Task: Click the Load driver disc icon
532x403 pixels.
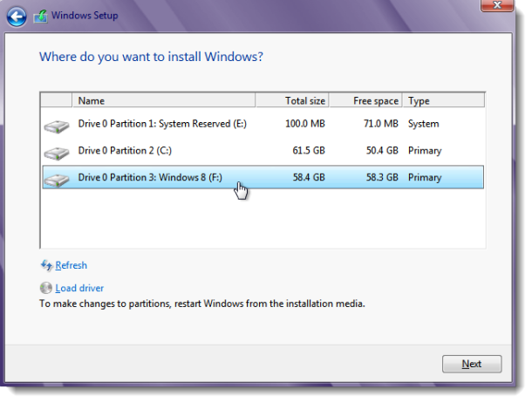Action: coord(46,288)
